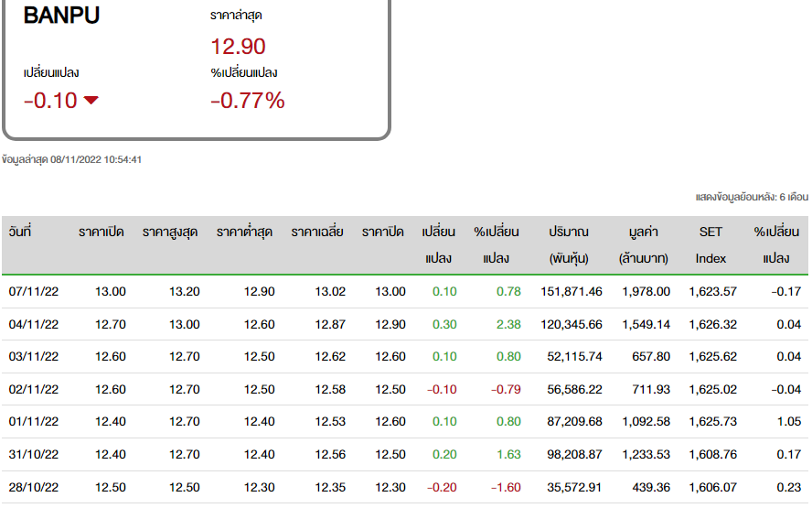Image resolution: width=812 pixels, height=508 pixels.
Task: Click the green percent change 2.38
Action: coord(508,325)
